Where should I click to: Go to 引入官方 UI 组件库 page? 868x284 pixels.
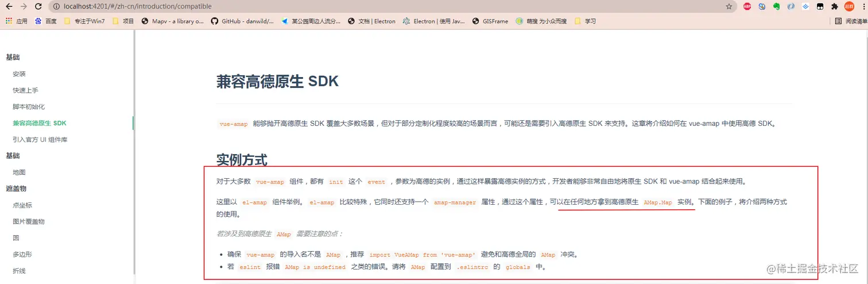point(41,140)
